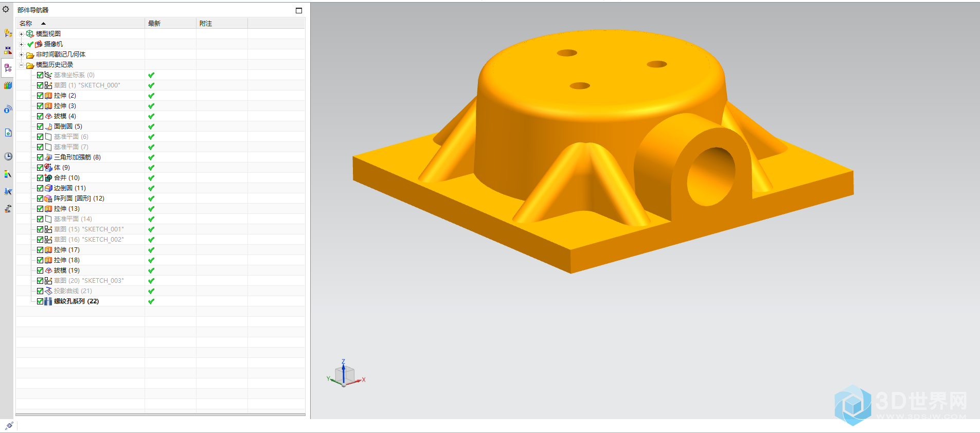
Task: Click the 部件导航器 panel title
Action: [33, 10]
